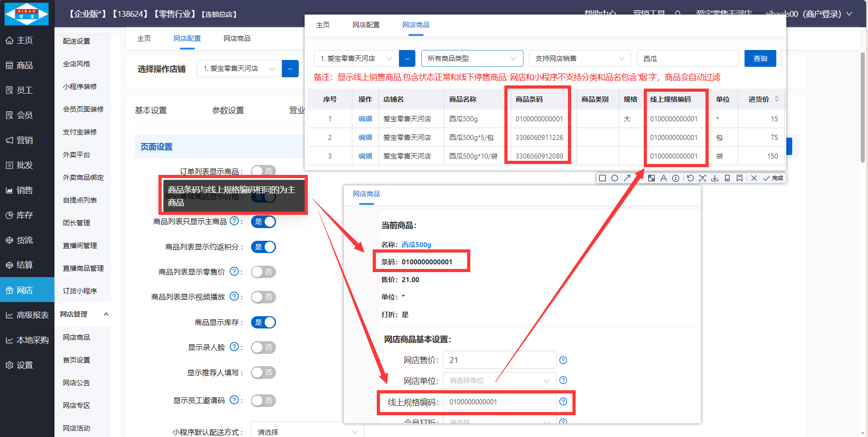Open the 结算 module in sidebar
Image resolution: width=868 pixels, height=437 pixels.
[19, 265]
